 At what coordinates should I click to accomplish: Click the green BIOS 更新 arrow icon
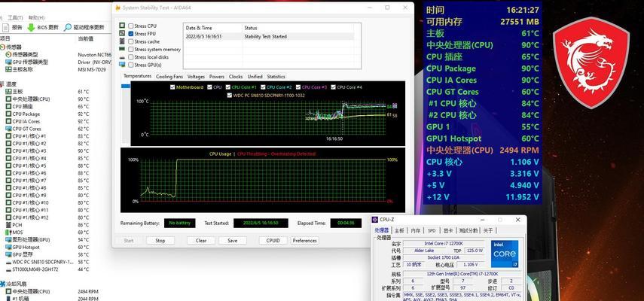[31, 28]
